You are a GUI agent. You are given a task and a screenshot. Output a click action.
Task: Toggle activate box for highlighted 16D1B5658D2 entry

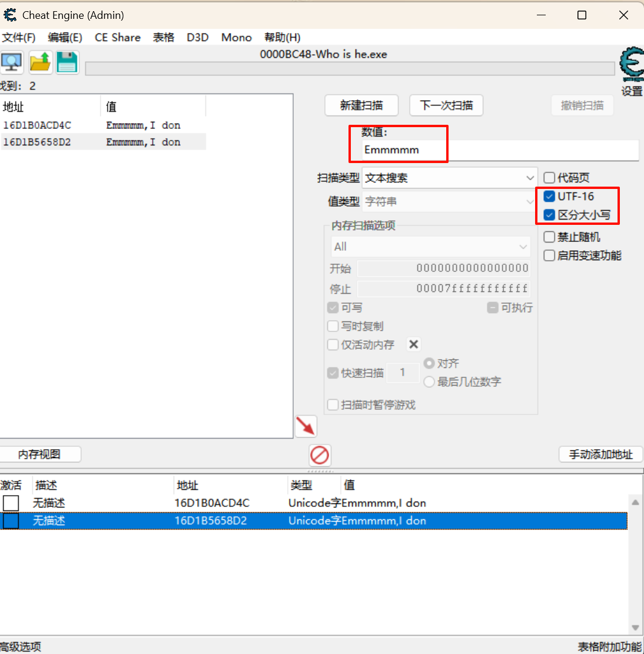tap(11, 520)
